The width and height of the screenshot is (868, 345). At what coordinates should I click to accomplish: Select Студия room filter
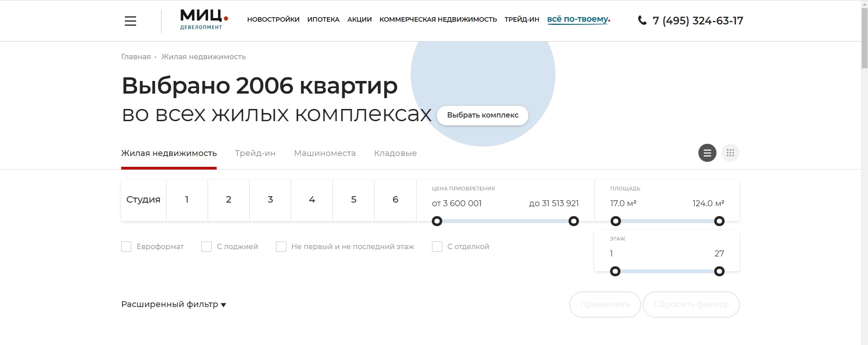(143, 200)
